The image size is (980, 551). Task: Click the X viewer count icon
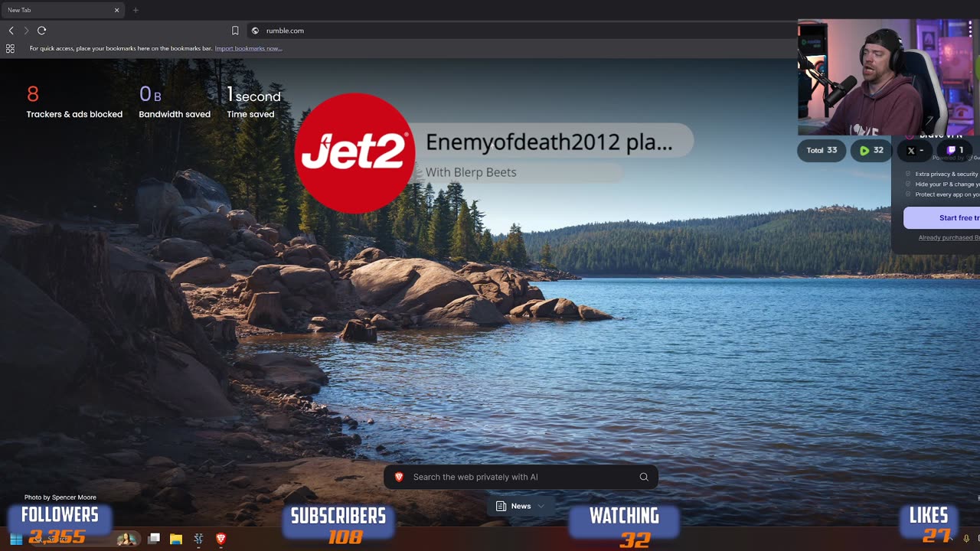911,151
